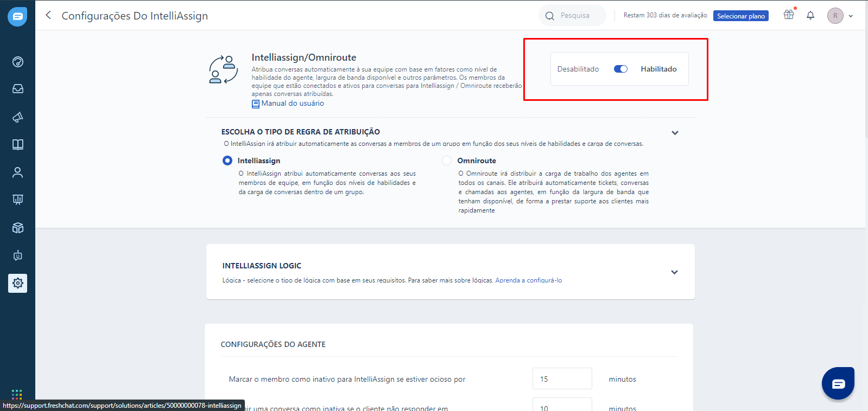Viewport: 868px width, 411px height.
Task: Click the Pesquisa search field
Action: tap(573, 16)
